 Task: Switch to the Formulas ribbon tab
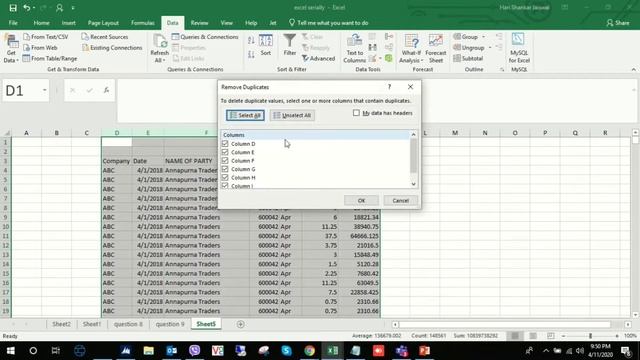(x=142, y=23)
